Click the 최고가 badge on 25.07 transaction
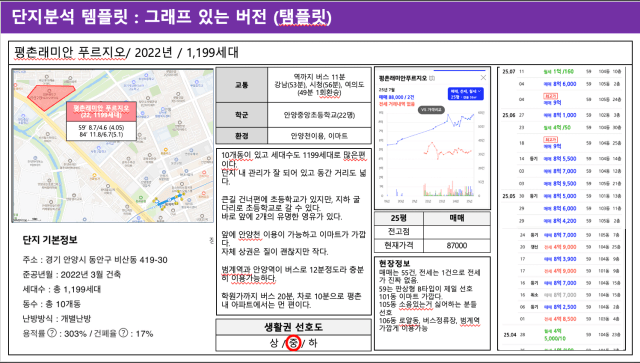Image resolution: width=640 pixels, height=363 pixels. pos(551,96)
